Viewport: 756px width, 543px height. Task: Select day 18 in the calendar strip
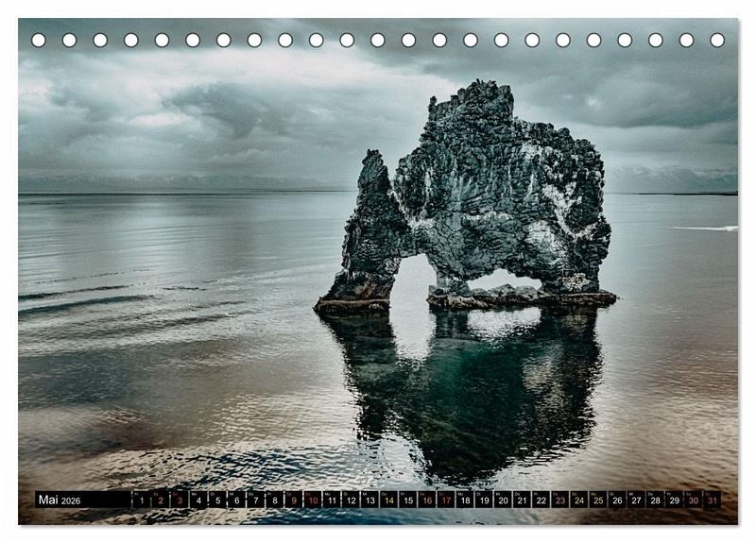coord(465,500)
